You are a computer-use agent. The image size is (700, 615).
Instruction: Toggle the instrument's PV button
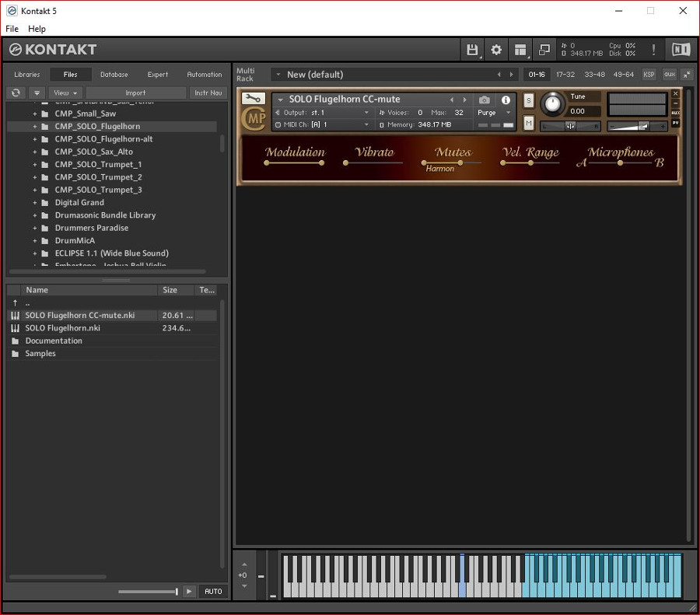[675, 123]
